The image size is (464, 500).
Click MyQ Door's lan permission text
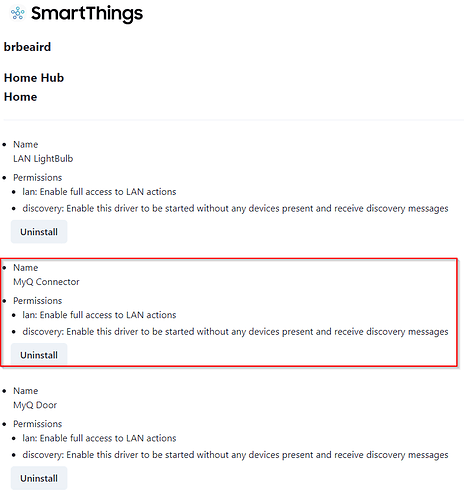click(x=99, y=438)
